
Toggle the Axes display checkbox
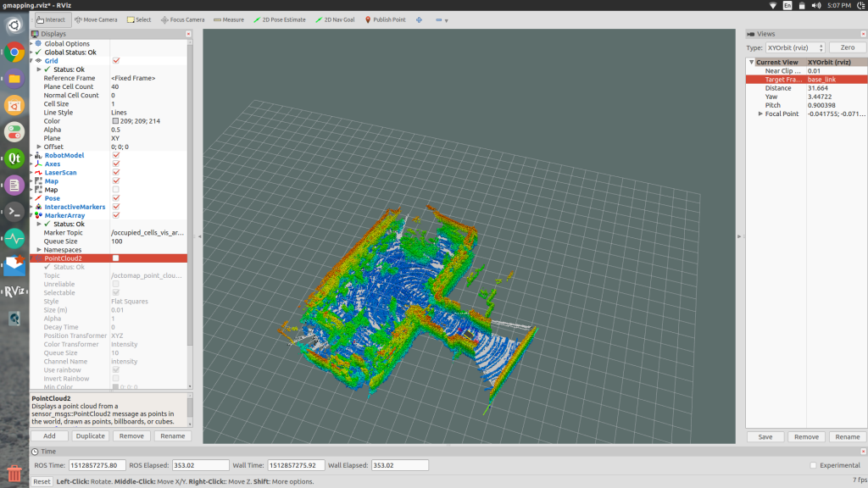[115, 164]
